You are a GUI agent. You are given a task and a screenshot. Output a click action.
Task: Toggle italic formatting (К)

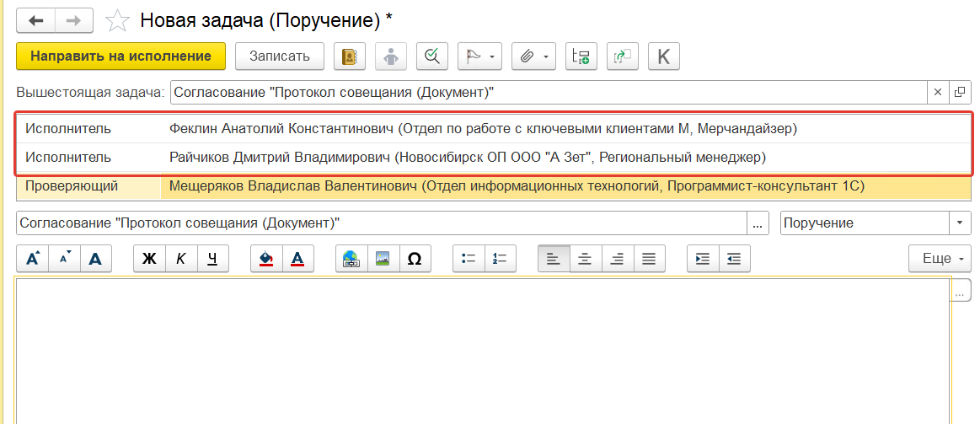[x=181, y=259]
